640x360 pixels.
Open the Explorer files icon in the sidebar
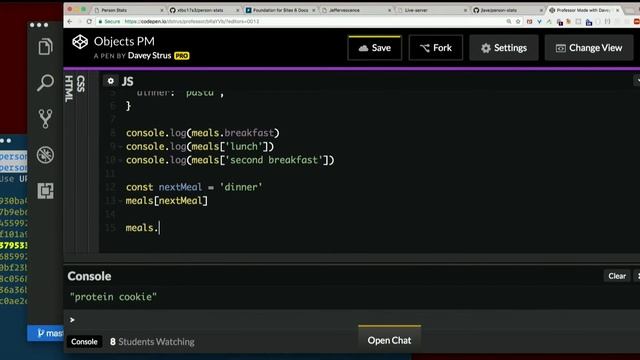(45, 47)
